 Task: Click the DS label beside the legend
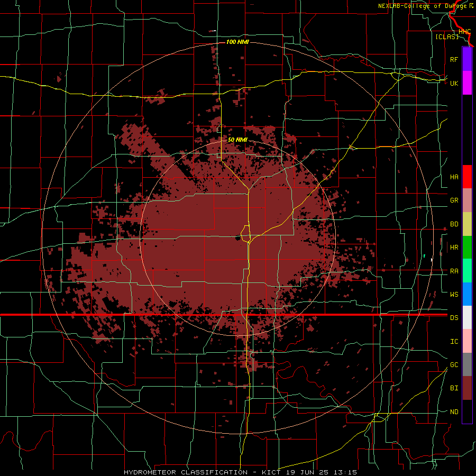pyautogui.click(x=454, y=318)
